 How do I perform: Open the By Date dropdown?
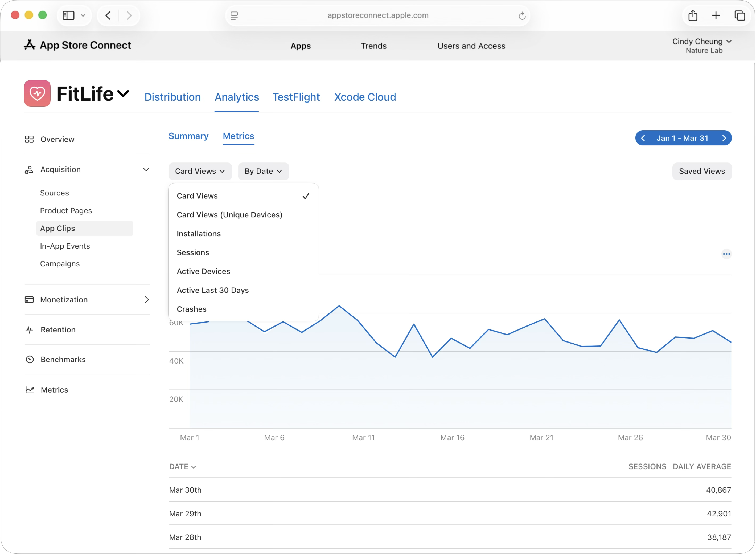(263, 171)
